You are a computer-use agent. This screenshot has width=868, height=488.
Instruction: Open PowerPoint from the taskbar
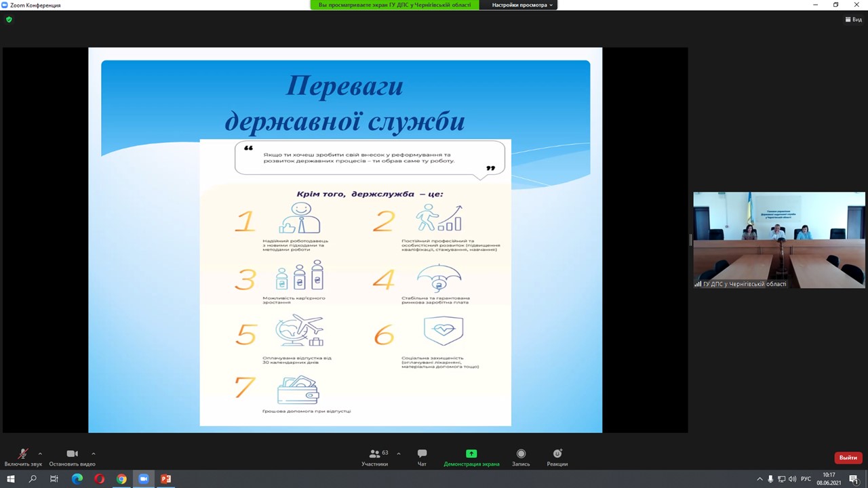click(165, 479)
